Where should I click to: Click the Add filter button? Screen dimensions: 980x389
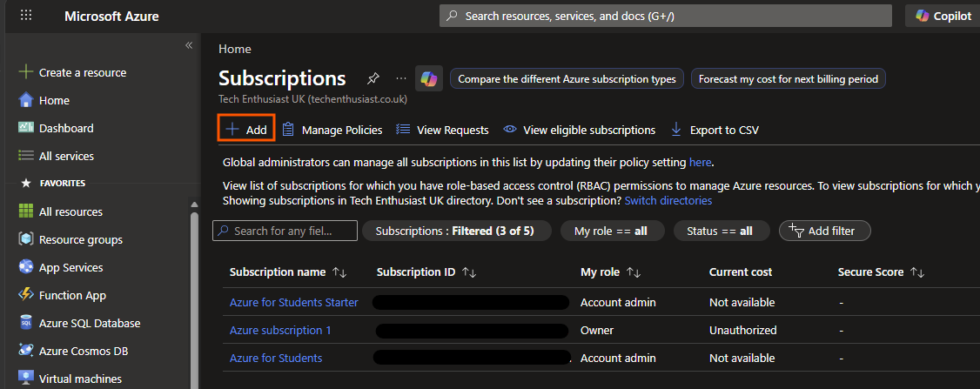click(x=824, y=231)
